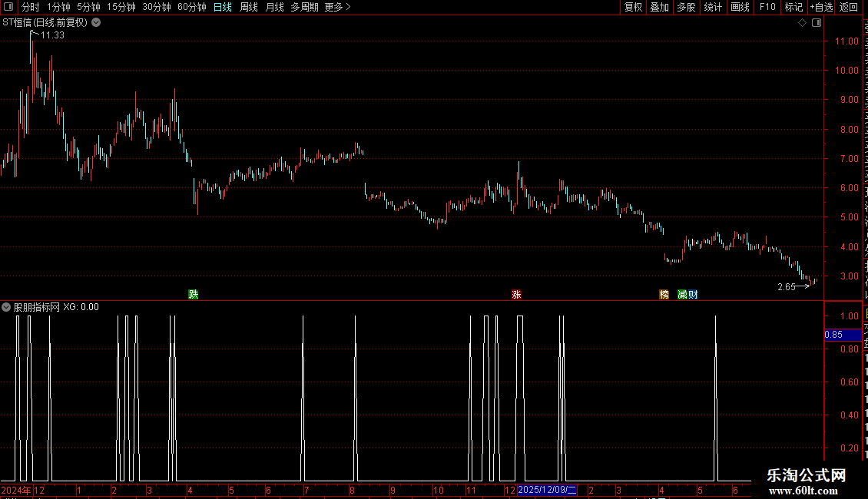Screen dimensions: 868x499
Task: Select the 日线 daily chart tab
Action: click(x=223, y=7)
